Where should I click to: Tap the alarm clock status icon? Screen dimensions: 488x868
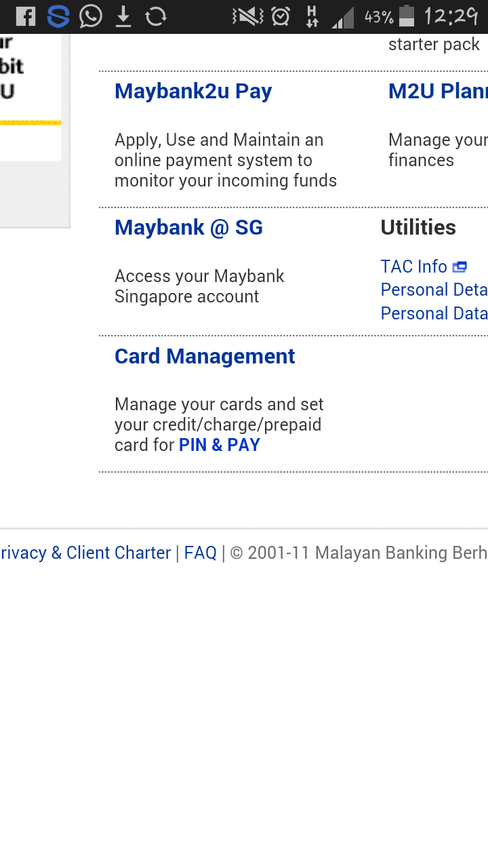point(281,16)
